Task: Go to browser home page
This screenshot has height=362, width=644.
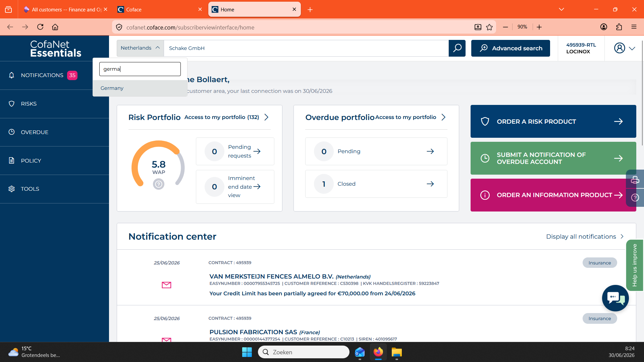Action: click(x=55, y=27)
